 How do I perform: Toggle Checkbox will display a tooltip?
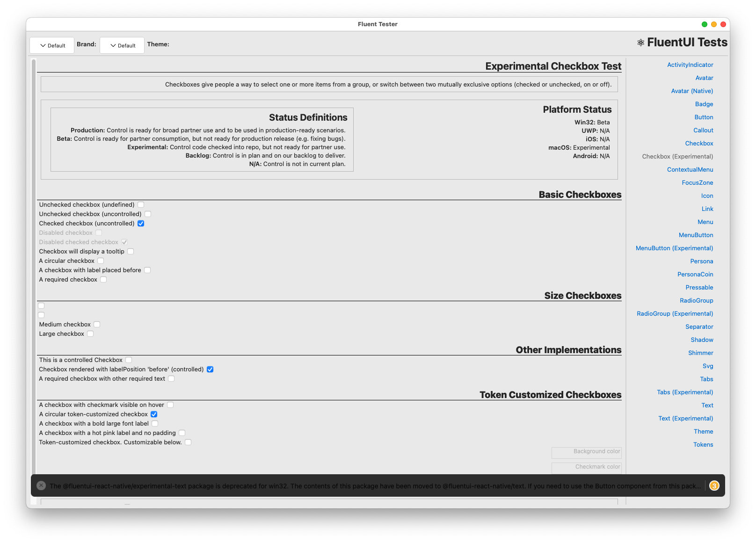[131, 251]
